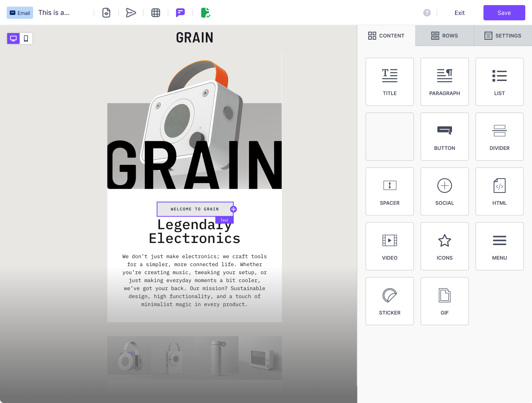Open the help menu via the question mark
This screenshot has width=532, height=403.
point(427,12)
